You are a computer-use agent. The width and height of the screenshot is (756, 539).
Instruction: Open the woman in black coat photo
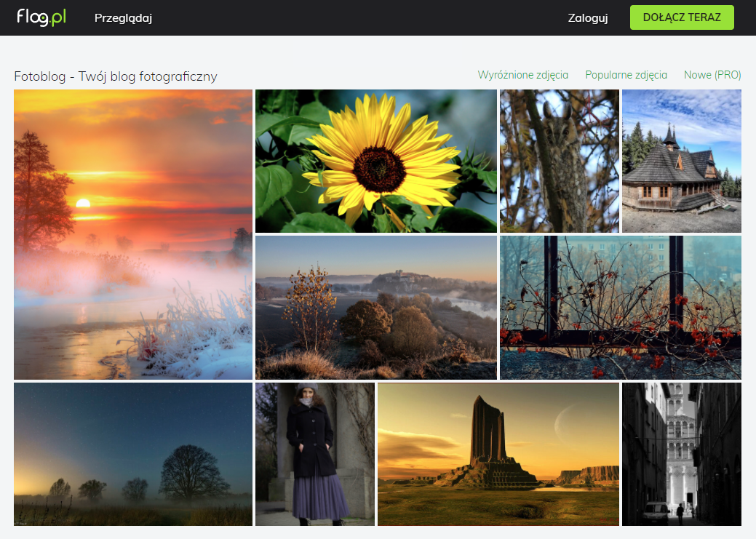315,454
